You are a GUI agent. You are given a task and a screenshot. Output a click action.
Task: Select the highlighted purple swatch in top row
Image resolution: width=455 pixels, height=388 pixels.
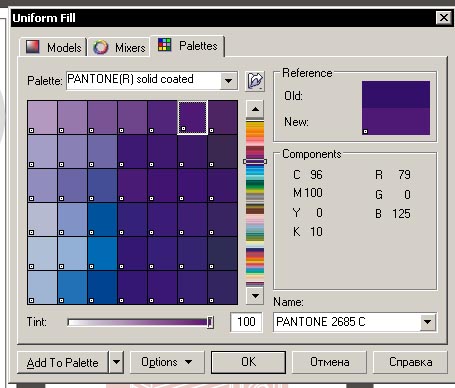[x=192, y=117]
